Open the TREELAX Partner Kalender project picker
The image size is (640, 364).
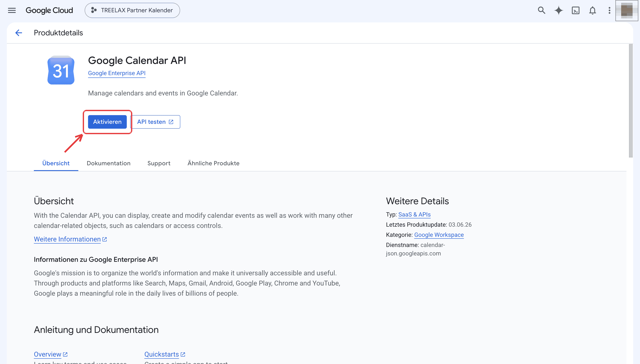point(132,10)
